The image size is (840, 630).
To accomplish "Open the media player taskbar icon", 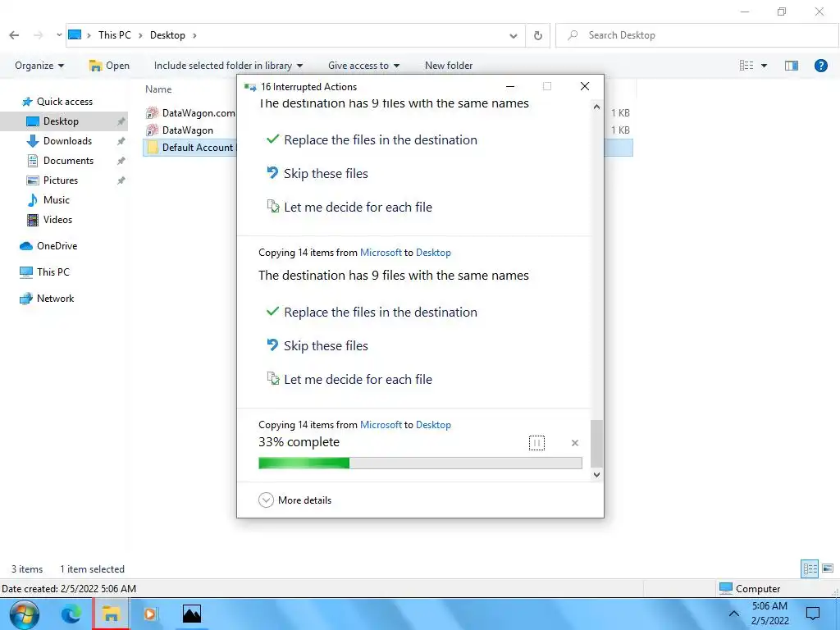I will pos(151,614).
